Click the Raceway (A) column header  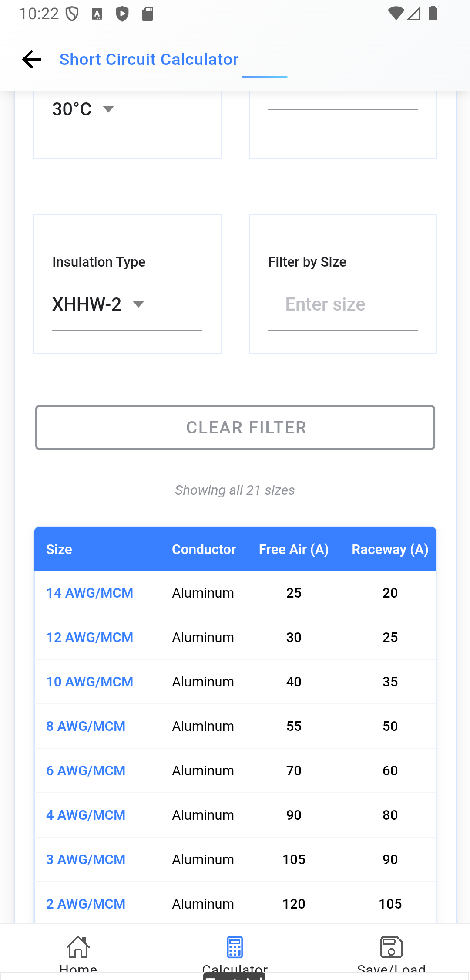pyautogui.click(x=390, y=549)
